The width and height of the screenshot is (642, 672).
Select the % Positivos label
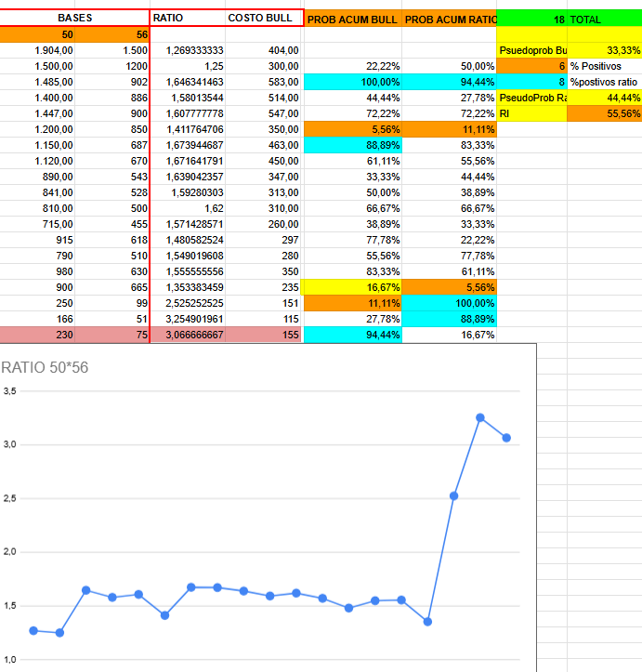604,66
